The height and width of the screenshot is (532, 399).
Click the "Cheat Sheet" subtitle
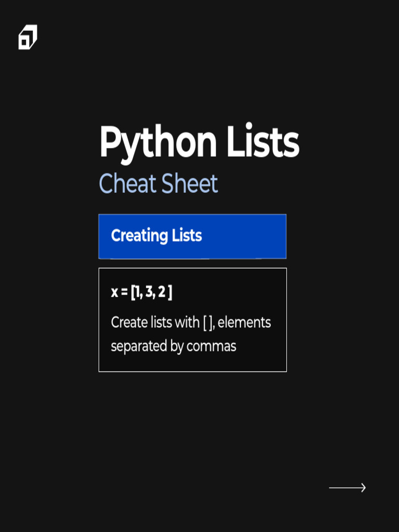(x=158, y=184)
